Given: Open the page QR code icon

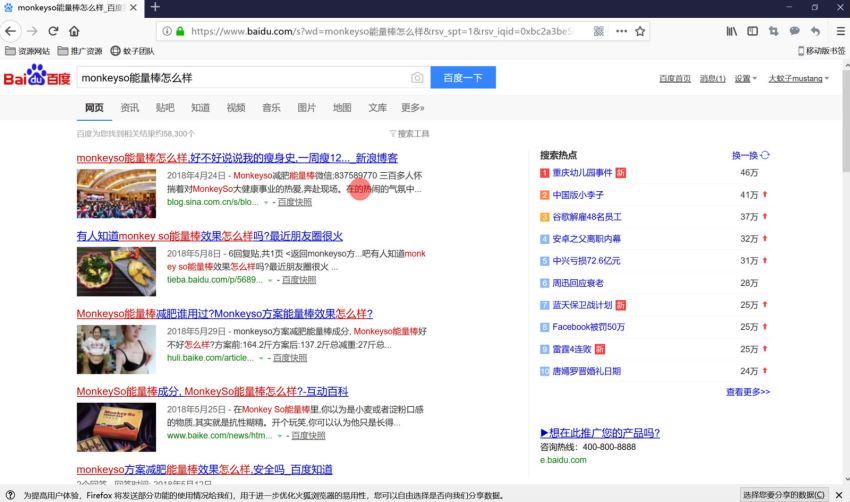Looking at the screenshot, I should [x=598, y=31].
